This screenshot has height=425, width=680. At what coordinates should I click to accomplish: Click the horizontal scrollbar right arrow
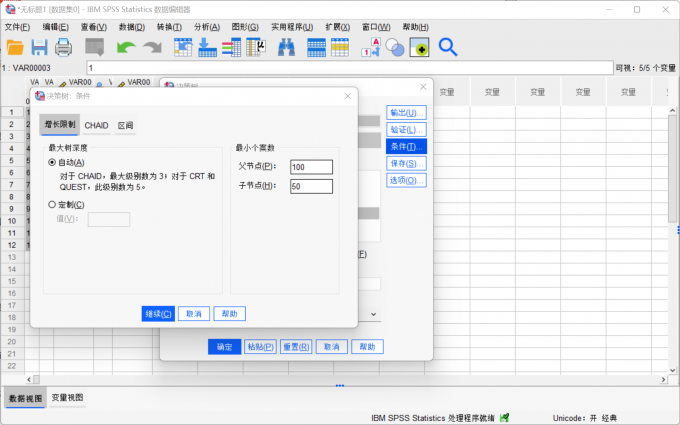pos(663,379)
